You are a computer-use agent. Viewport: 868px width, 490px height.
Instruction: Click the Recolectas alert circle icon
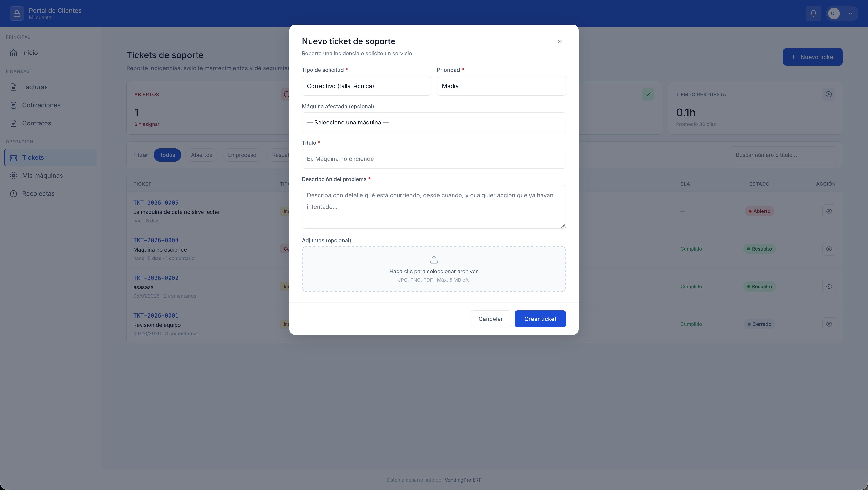point(14,194)
